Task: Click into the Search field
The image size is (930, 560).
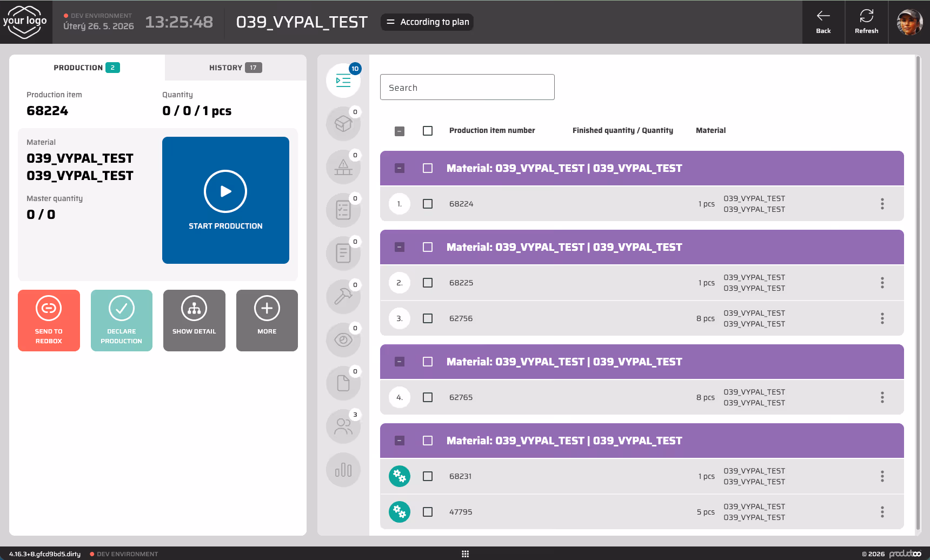Action: point(467,87)
